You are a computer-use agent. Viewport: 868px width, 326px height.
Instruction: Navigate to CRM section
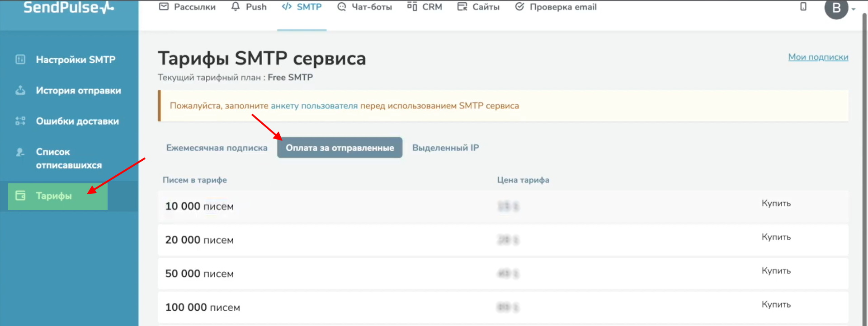coord(425,7)
